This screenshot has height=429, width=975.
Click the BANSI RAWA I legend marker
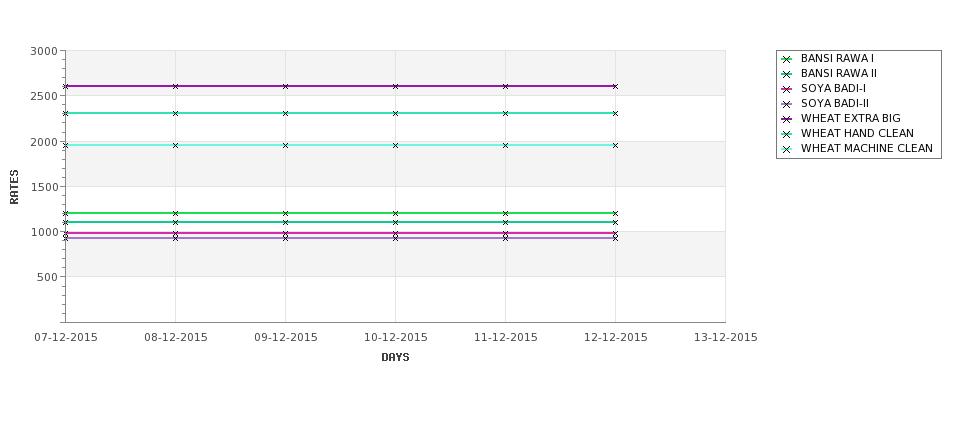point(787,59)
